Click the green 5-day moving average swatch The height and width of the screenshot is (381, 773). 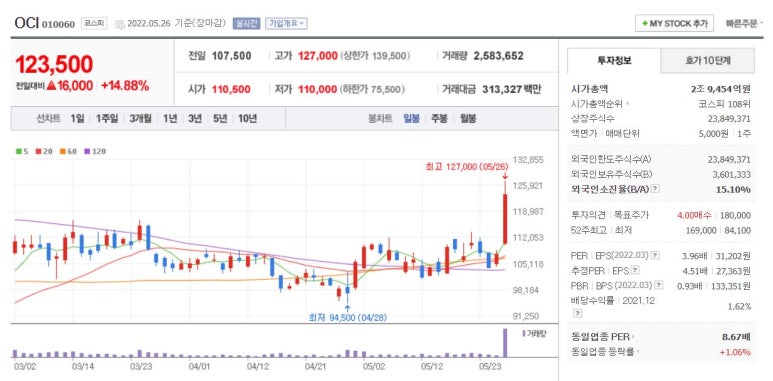tap(19, 151)
